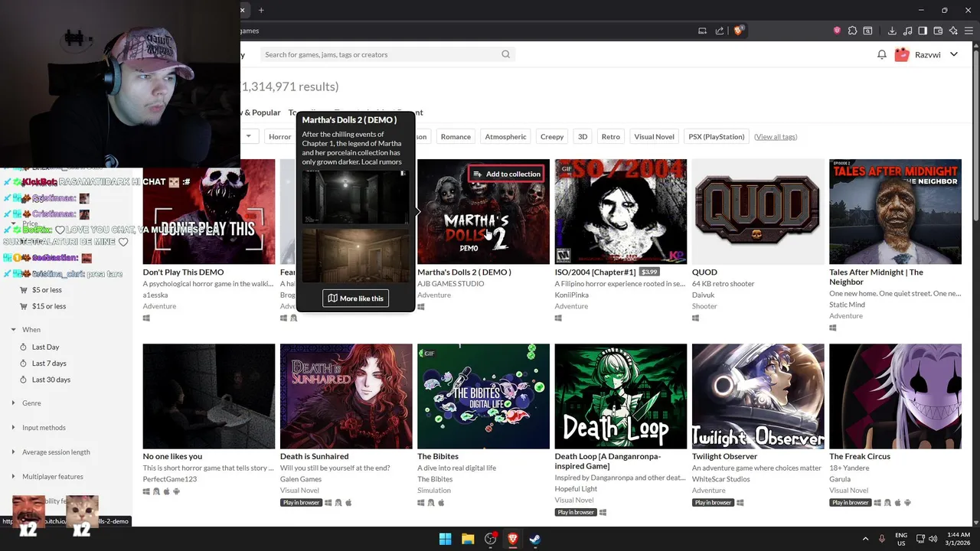Open Tales After Midnight thumbnail

coord(895,212)
